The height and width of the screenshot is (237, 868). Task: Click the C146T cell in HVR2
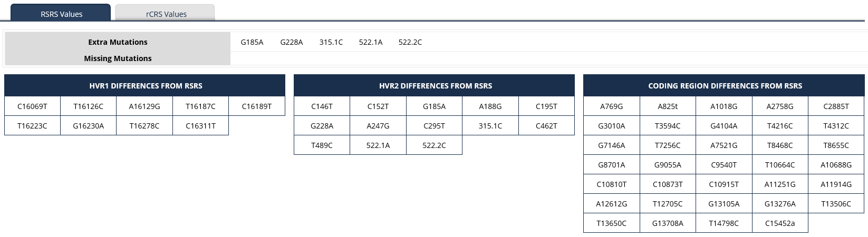pyautogui.click(x=322, y=106)
